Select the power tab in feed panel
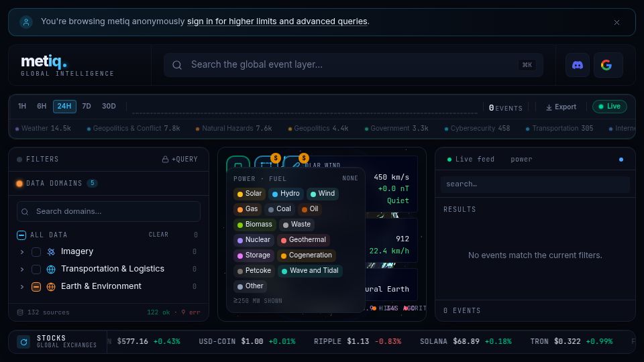This screenshot has width=644, height=362. tap(521, 160)
